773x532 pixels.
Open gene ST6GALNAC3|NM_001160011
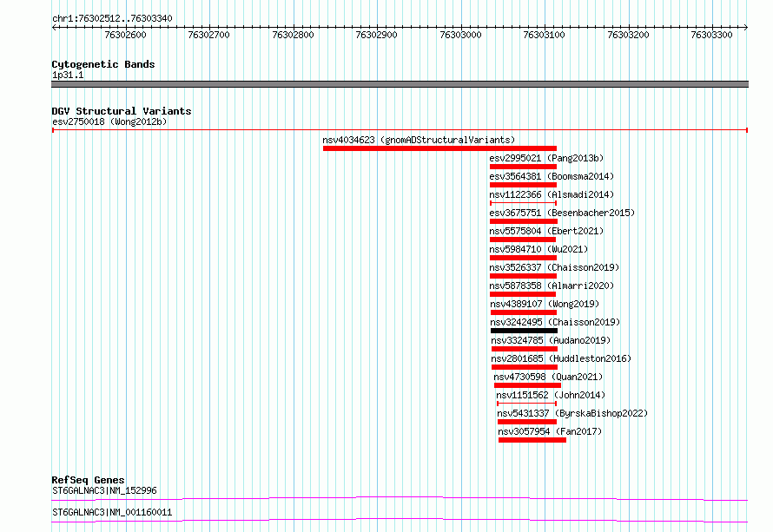[x=112, y=512]
